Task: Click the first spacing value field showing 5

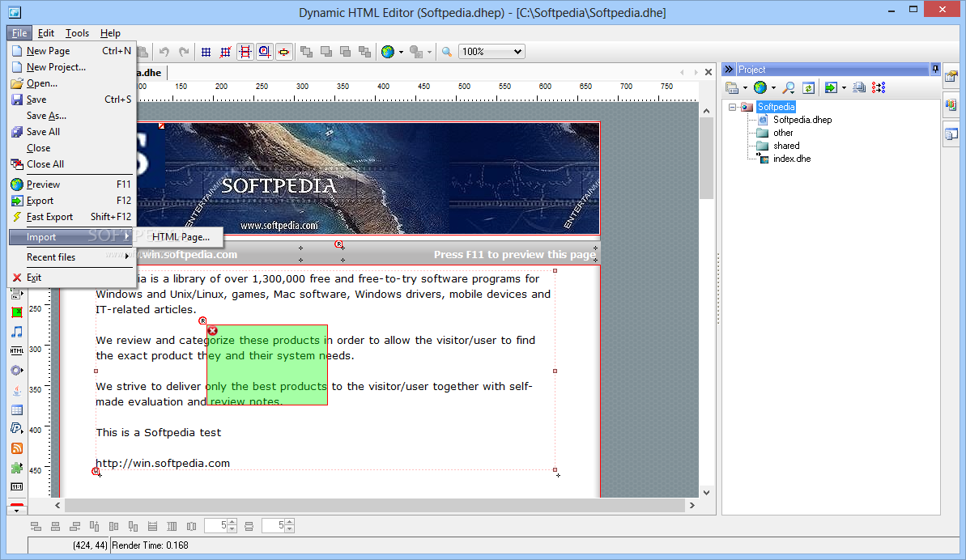Action: click(215, 525)
